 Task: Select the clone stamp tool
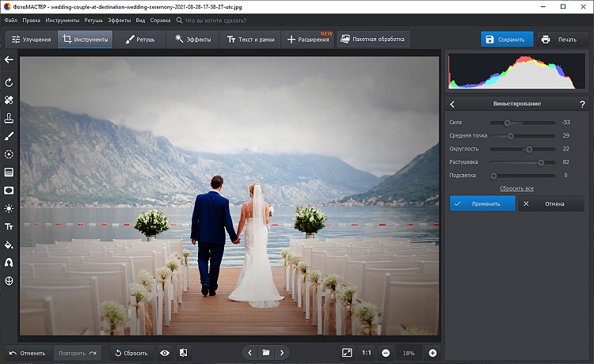click(9, 119)
